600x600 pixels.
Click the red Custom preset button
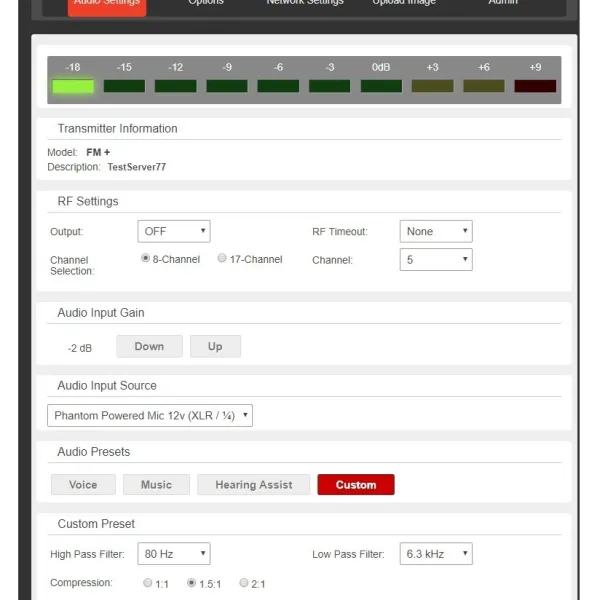[356, 485]
